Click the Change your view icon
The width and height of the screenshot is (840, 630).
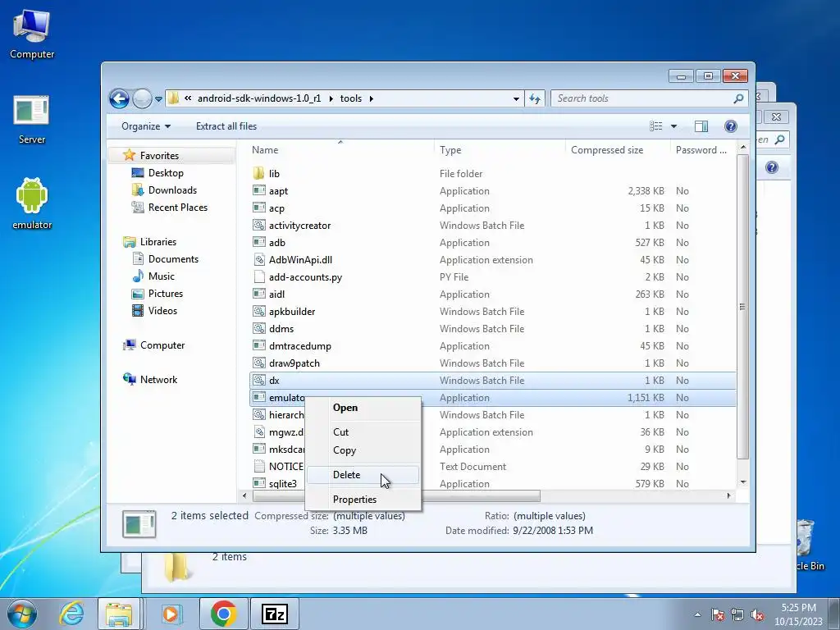655,126
